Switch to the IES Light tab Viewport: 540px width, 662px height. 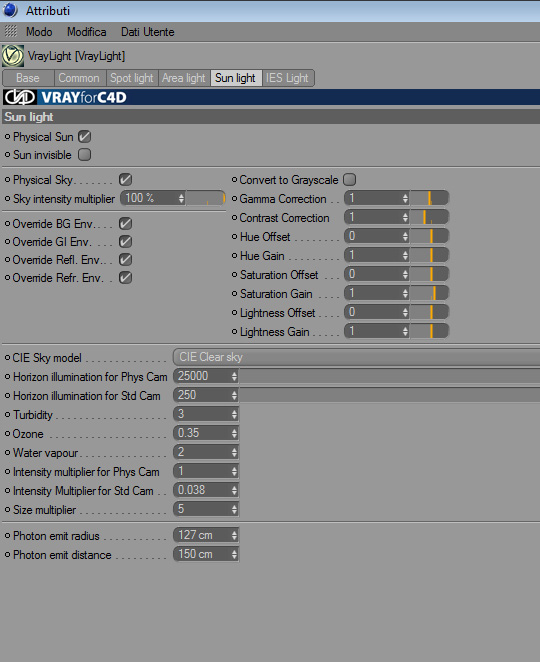(x=288, y=78)
